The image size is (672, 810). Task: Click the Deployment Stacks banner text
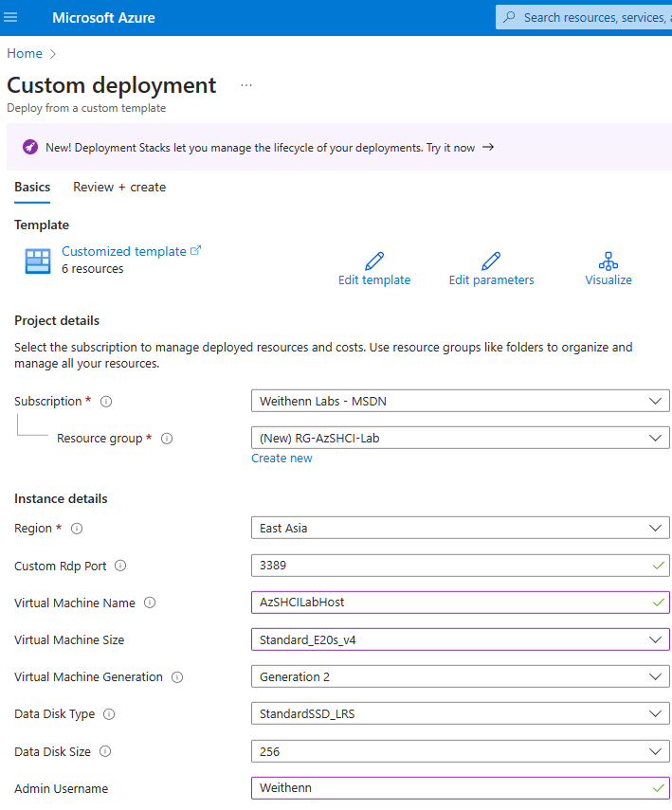click(260, 148)
